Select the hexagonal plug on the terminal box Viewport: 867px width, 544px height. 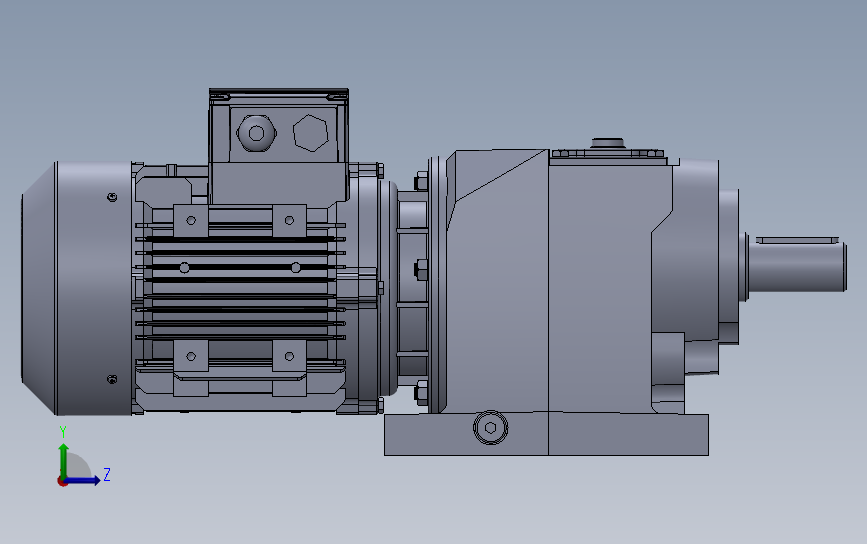click(310, 133)
